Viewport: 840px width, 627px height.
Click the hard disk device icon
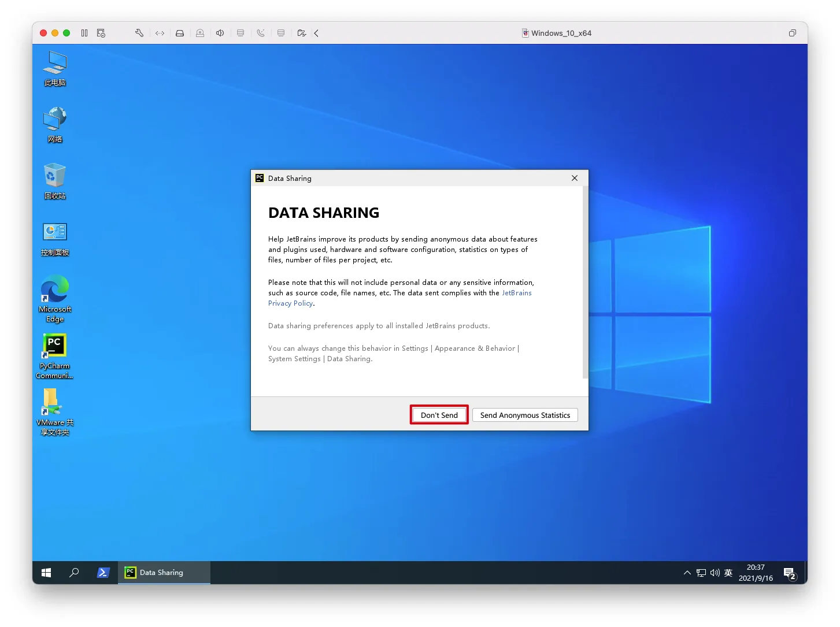180,33
